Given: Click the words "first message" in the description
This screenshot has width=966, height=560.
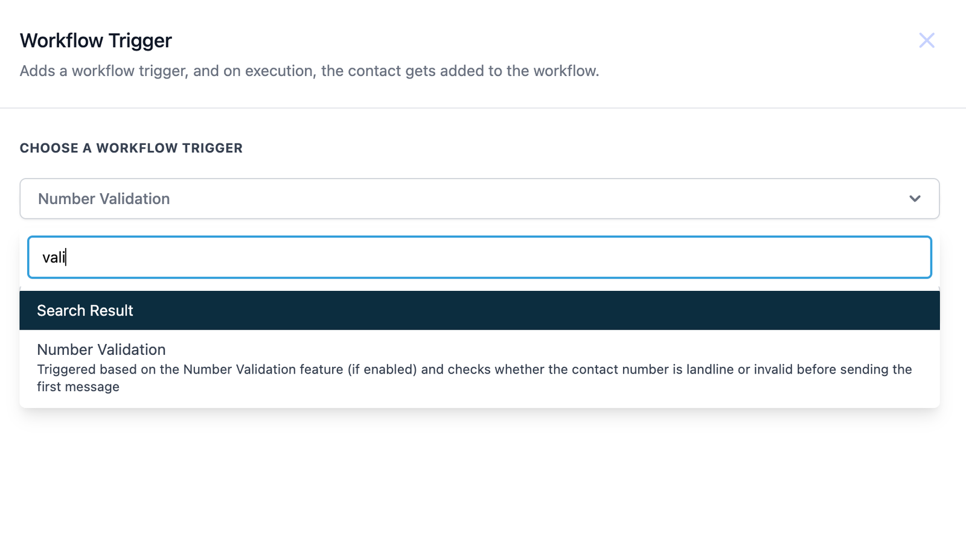Looking at the screenshot, I should 78,387.
